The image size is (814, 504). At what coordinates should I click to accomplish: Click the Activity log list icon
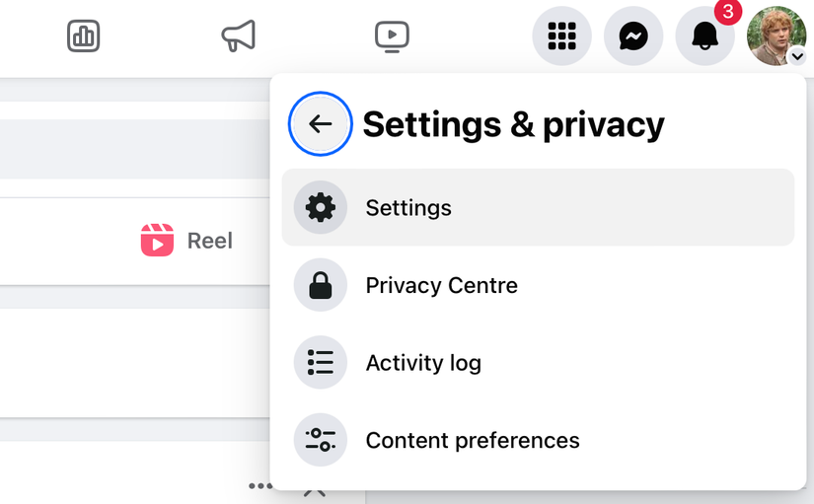coord(320,362)
